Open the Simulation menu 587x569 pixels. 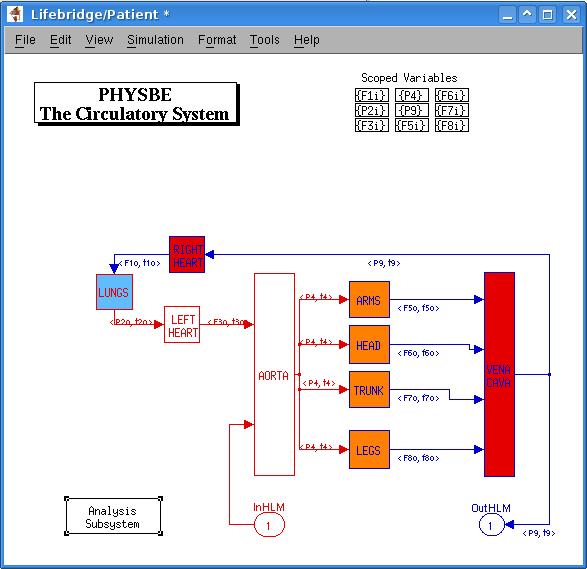click(x=155, y=40)
